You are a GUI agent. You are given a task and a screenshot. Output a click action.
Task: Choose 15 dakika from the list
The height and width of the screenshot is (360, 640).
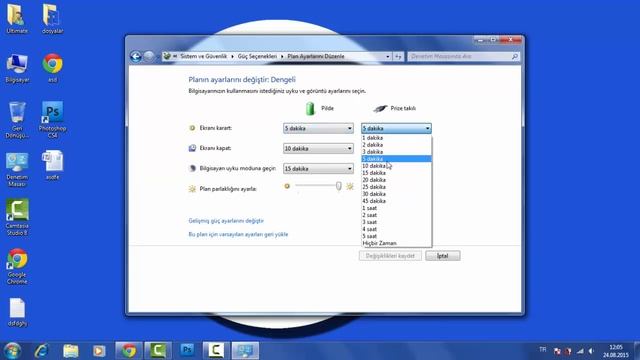pos(396,173)
